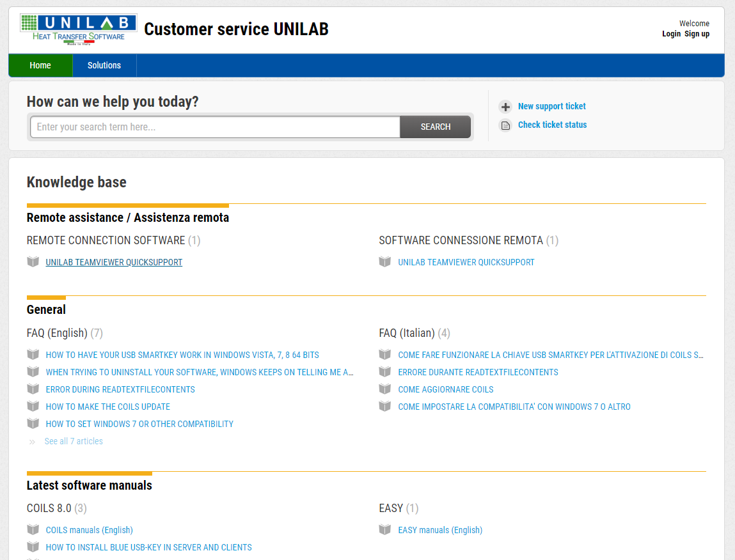735x560 pixels.
Task: Open the Home tab
Action: pos(40,66)
